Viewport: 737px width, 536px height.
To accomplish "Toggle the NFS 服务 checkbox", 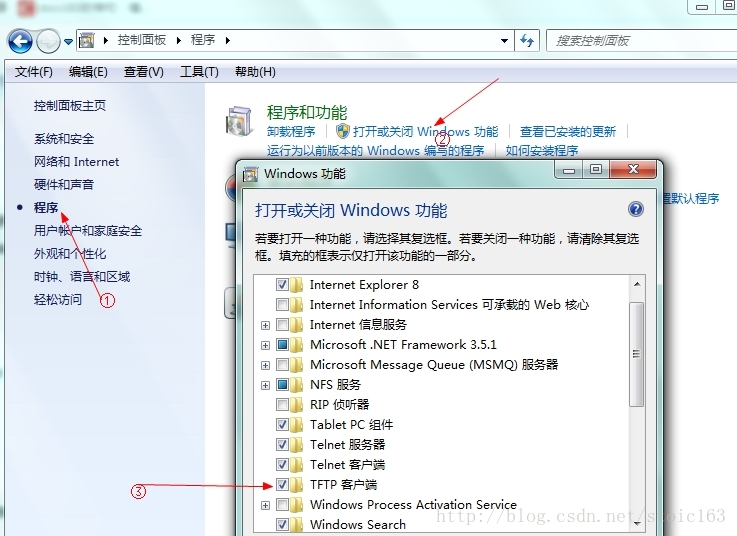I will (x=282, y=385).
